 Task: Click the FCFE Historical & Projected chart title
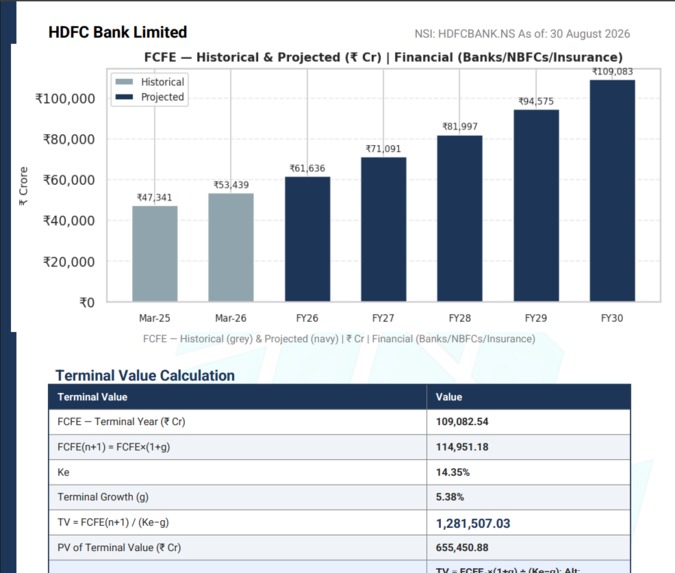pos(383,57)
